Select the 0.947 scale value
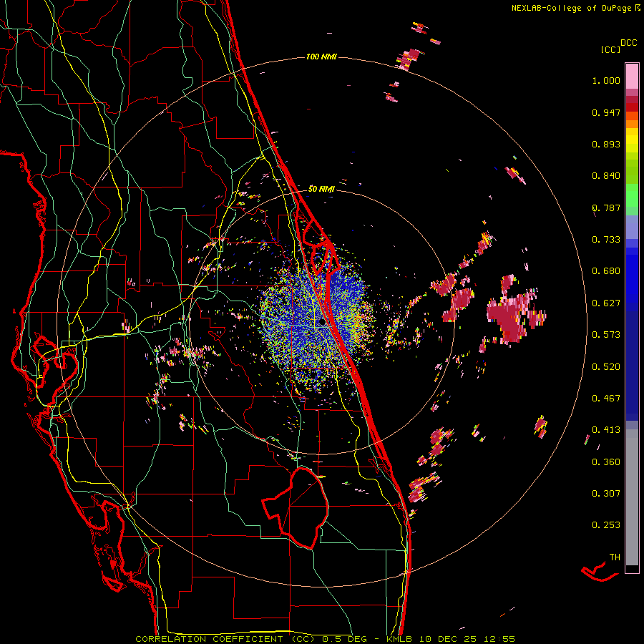This screenshot has width=644, height=644. (606, 112)
